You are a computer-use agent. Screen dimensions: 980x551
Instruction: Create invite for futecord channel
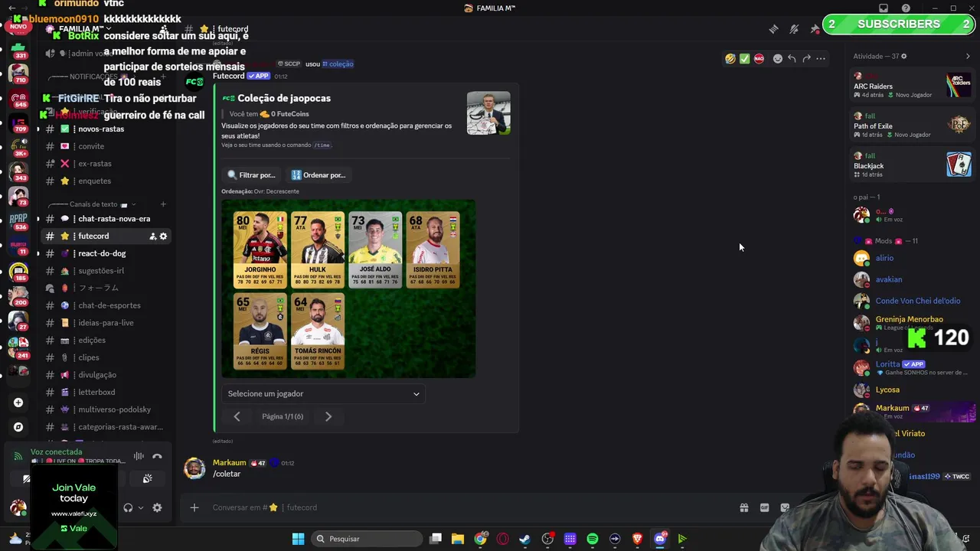pyautogui.click(x=152, y=236)
